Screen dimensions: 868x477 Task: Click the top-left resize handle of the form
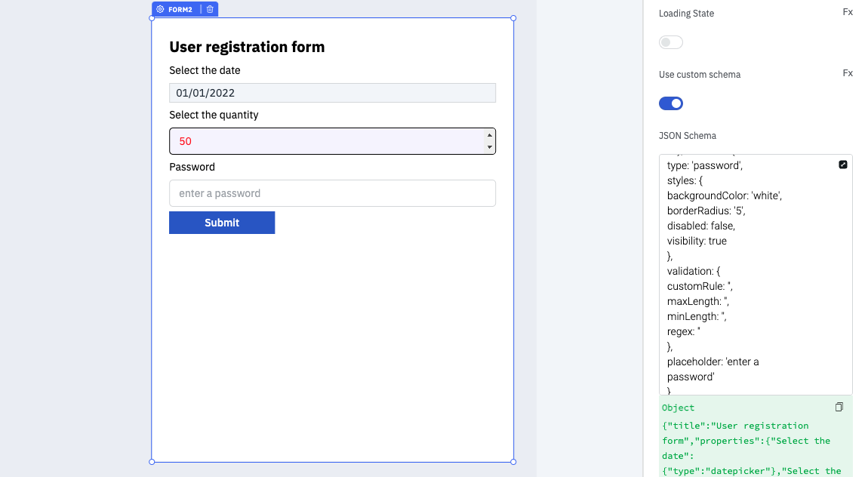pos(152,18)
